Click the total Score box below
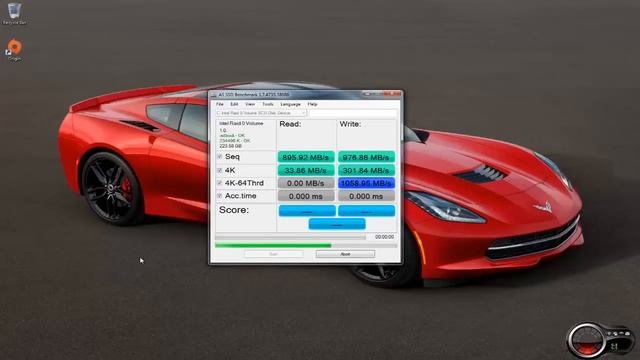Viewport: 640px width, 360px height. [x=337, y=224]
